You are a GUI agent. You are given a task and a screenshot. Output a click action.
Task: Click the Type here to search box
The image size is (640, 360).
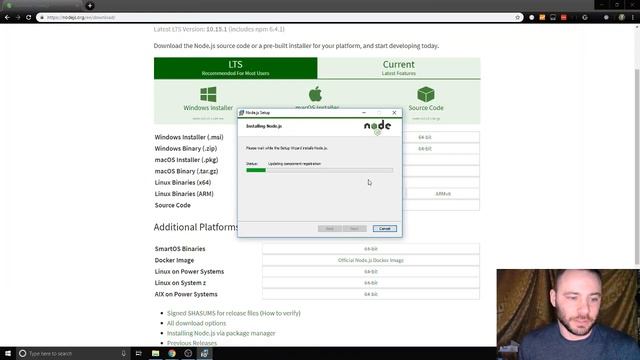(73, 353)
